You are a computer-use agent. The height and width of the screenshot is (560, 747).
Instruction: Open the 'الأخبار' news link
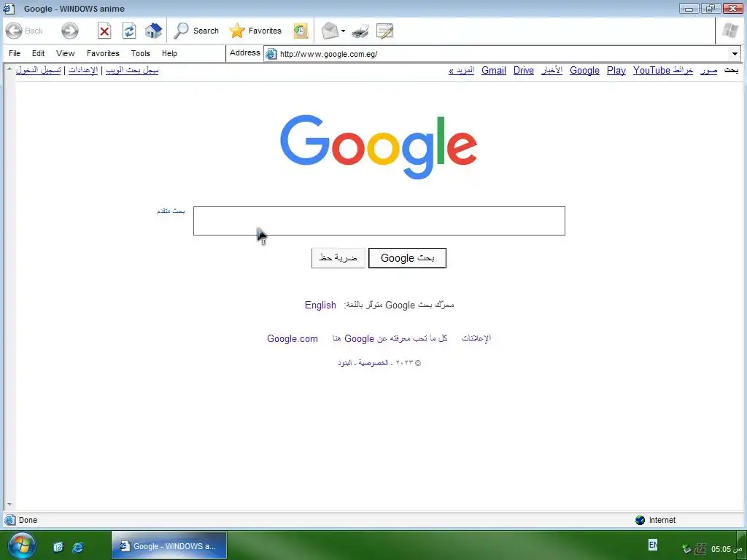(551, 71)
